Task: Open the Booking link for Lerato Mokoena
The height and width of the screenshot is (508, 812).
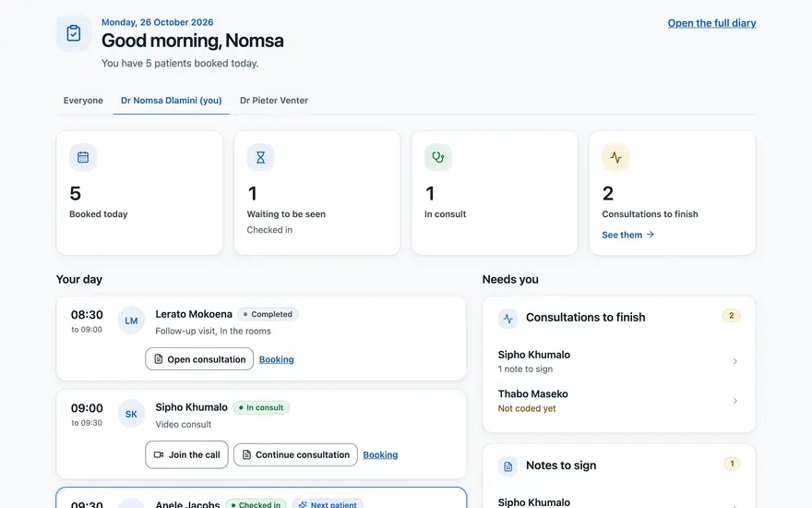Action: [x=276, y=359]
